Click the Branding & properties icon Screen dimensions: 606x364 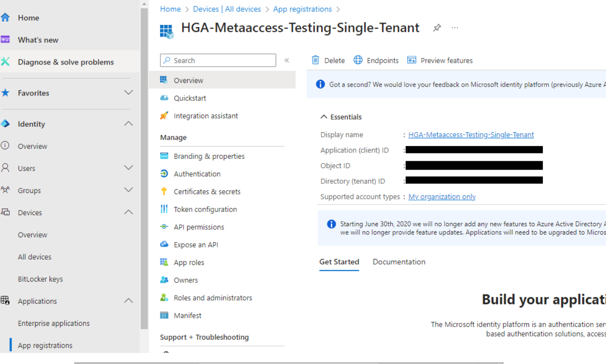point(164,156)
